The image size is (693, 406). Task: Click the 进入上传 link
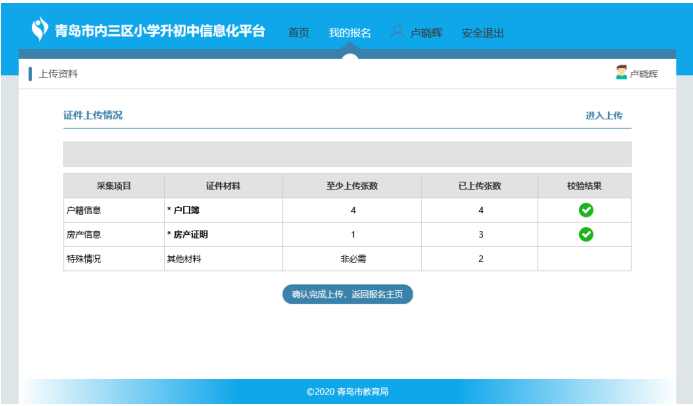pyautogui.click(x=603, y=116)
